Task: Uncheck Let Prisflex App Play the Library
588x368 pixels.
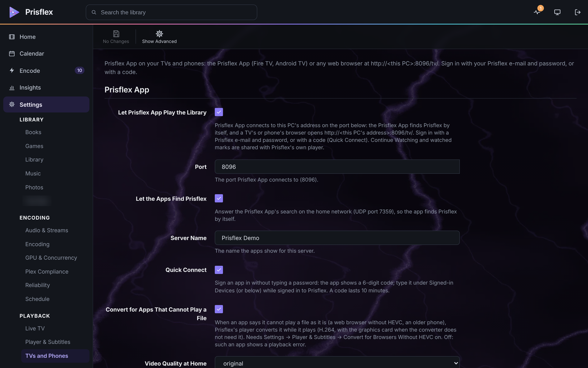Action: [x=219, y=112]
